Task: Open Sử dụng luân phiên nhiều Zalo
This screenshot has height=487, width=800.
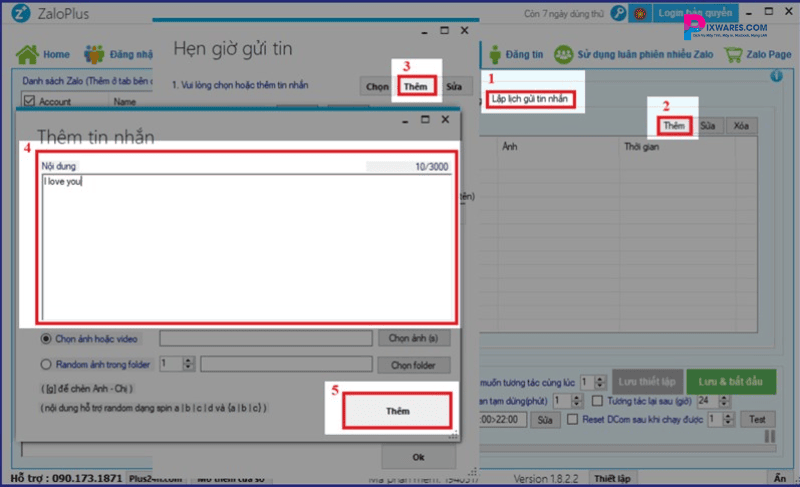Action: point(565,55)
